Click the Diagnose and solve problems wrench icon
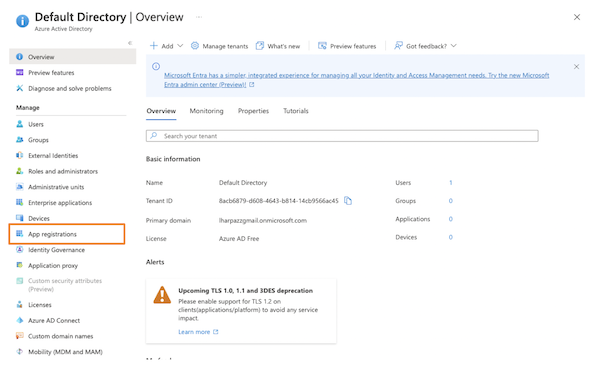 pos(20,88)
